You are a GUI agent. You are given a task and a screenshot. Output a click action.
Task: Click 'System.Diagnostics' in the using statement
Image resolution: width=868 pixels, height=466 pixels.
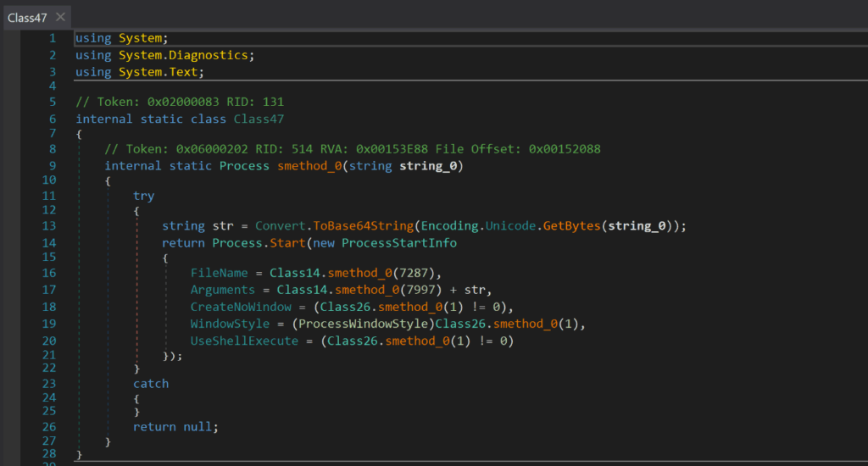(183, 55)
